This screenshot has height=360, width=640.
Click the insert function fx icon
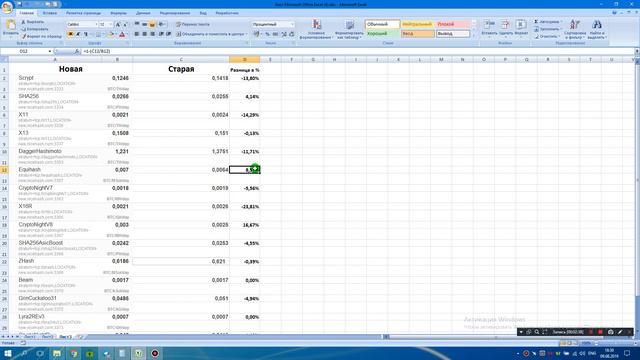pos(77,51)
